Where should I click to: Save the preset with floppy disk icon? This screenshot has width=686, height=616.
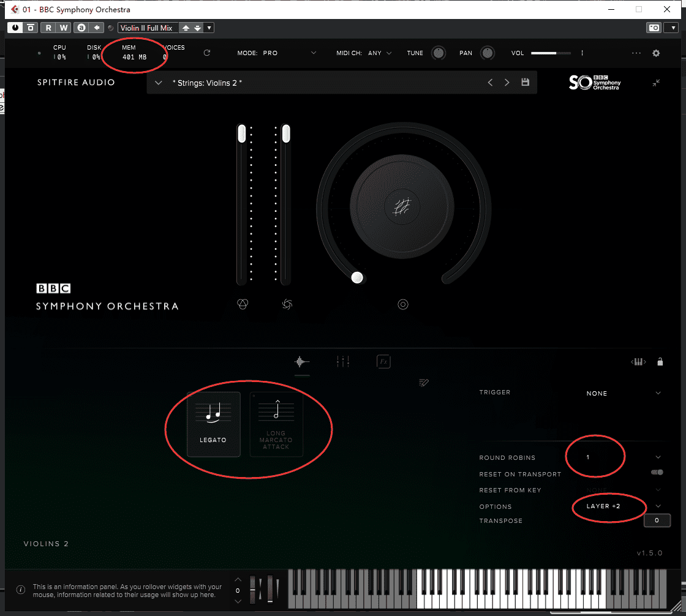(x=525, y=83)
